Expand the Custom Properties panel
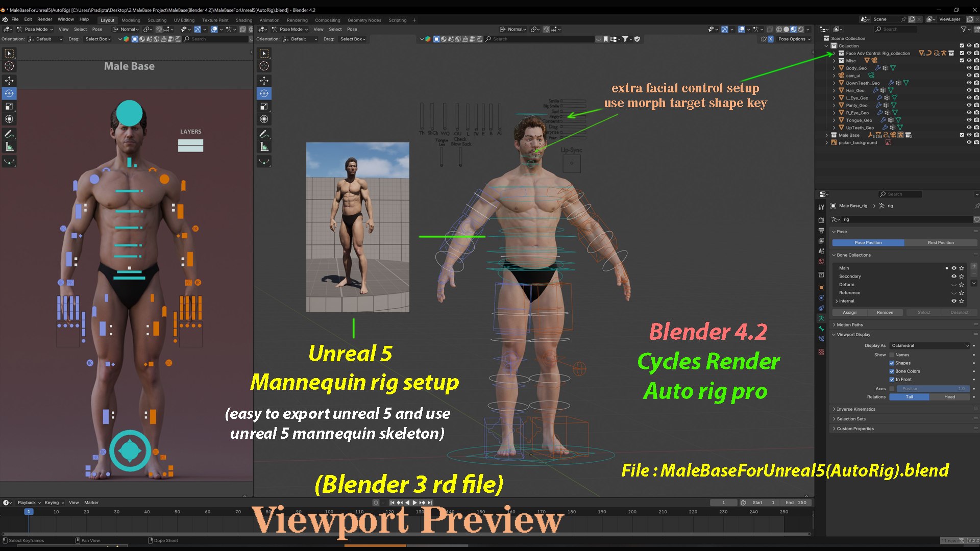The height and width of the screenshot is (551, 980). [855, 429]
